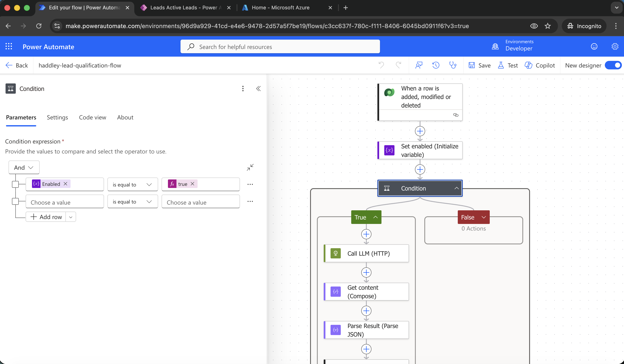Switch to the Settings tab
This screenshot has height=364, width=624.
tap(57, 118)
